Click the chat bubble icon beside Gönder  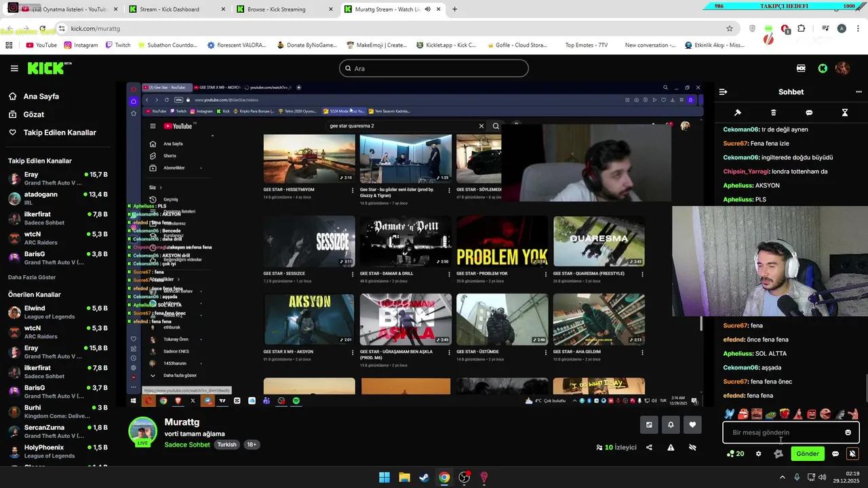[x=835, y=454]
